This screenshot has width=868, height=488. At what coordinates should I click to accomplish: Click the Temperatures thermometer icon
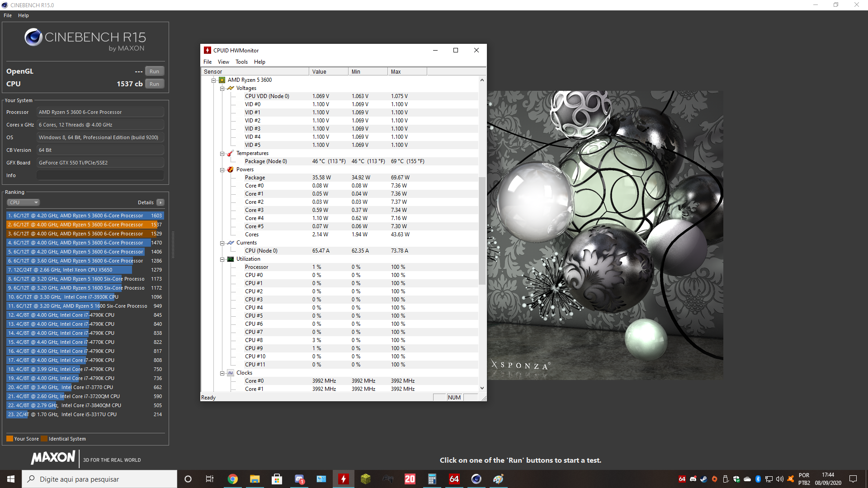[x=231, y=153]
